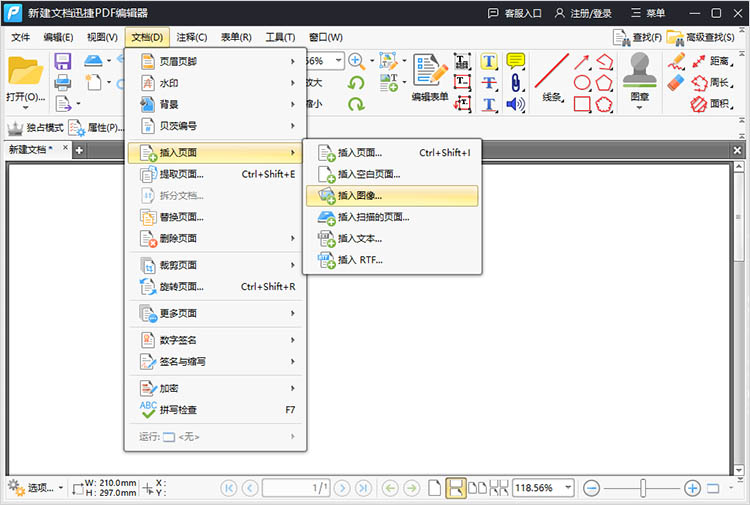Open the Comments (C) menu
Viewport: 750px width, 505px height.
pos(191,37)
